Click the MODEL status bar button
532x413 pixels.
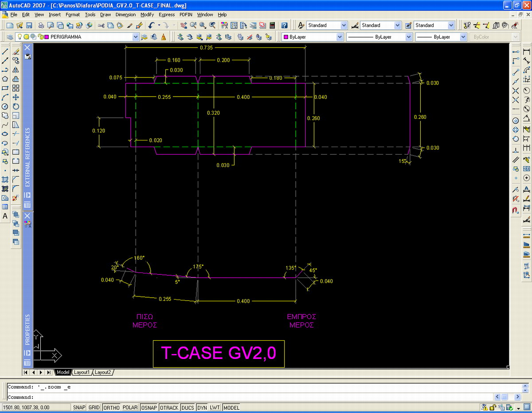231,407
